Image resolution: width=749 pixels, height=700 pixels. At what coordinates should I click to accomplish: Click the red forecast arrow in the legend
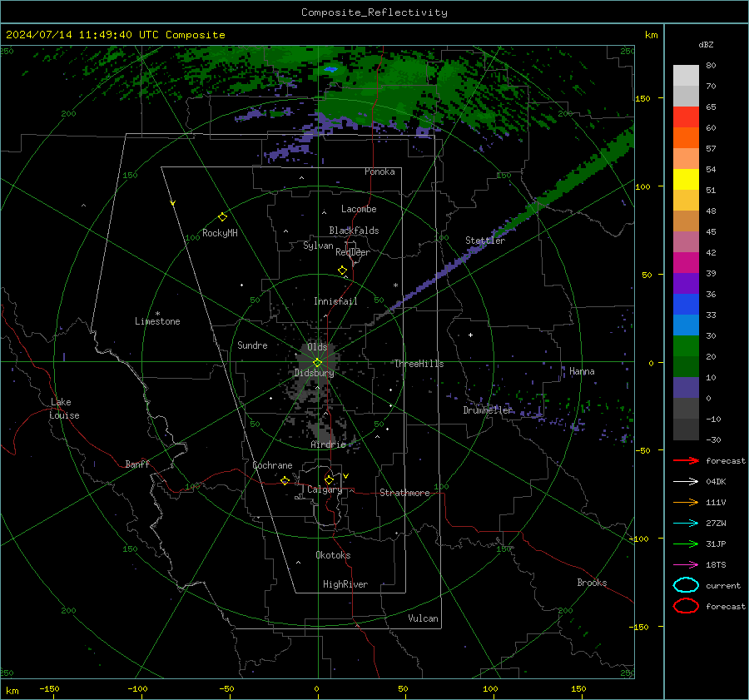point(686,460)
